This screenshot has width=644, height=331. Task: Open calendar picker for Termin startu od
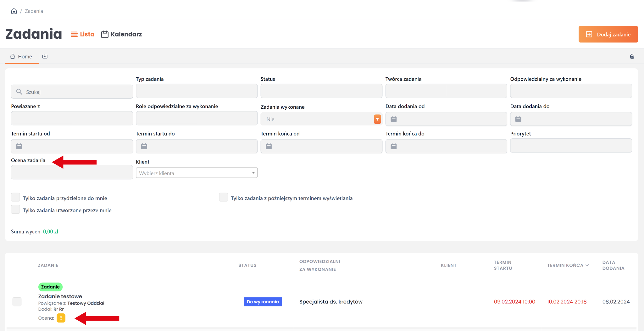pyautogui.click(x=19, y=146)
